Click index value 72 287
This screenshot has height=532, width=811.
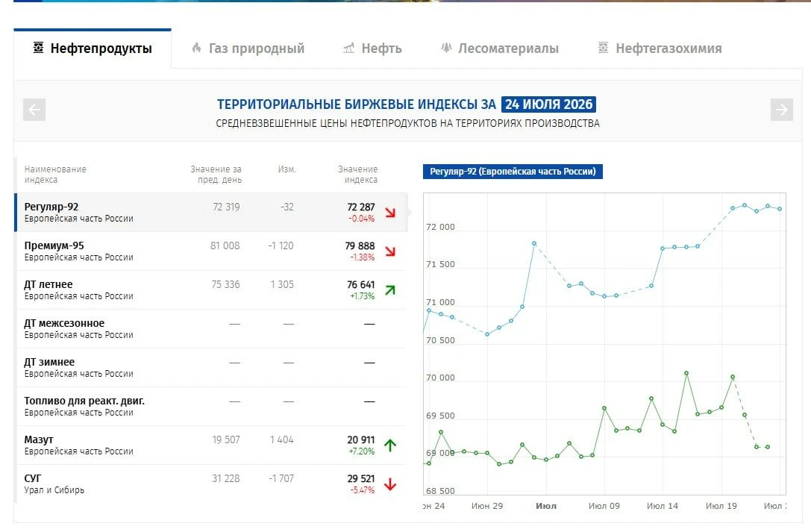point(361,207)
